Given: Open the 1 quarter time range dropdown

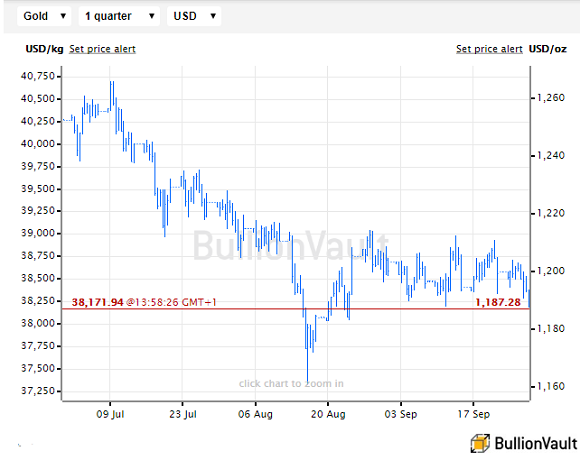Looking at the screenshot, I should (119, 16).
